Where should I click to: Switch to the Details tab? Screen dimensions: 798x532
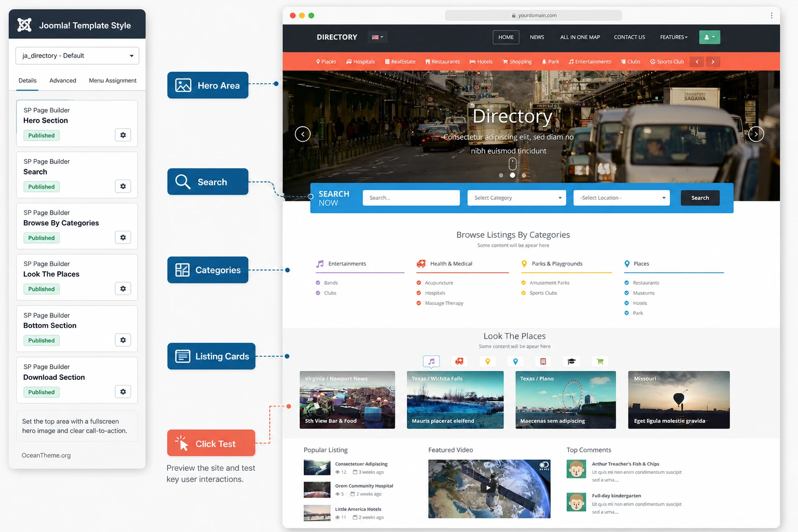point(28,81)
